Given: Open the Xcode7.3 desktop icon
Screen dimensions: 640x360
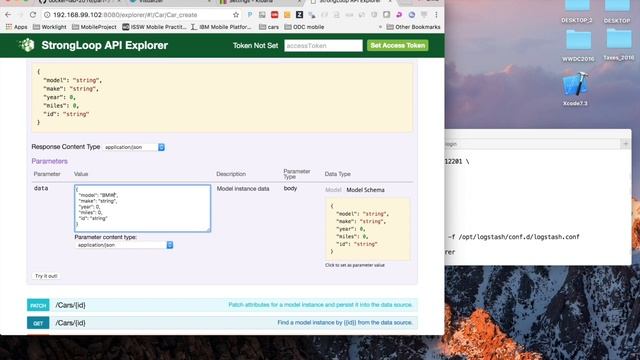Looking at the screenshot, I should pyautogui.click(x=575, y=89).
